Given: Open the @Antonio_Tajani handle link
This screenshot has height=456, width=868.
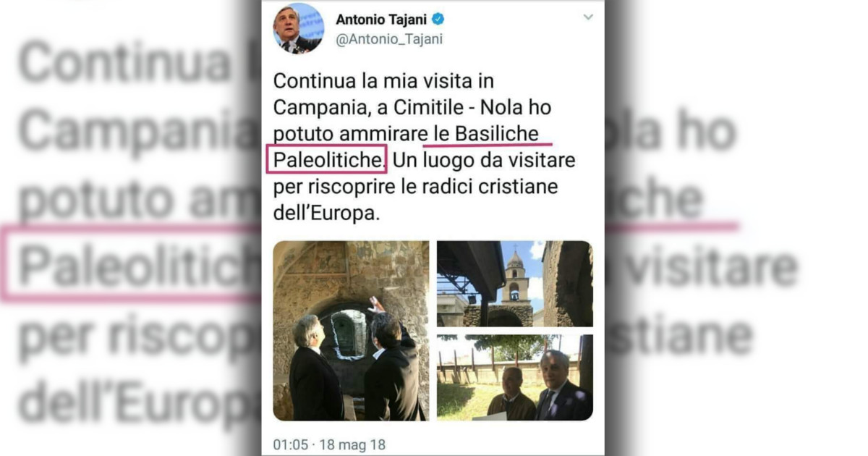Looking at the screenshot, I should pos(389,40).
